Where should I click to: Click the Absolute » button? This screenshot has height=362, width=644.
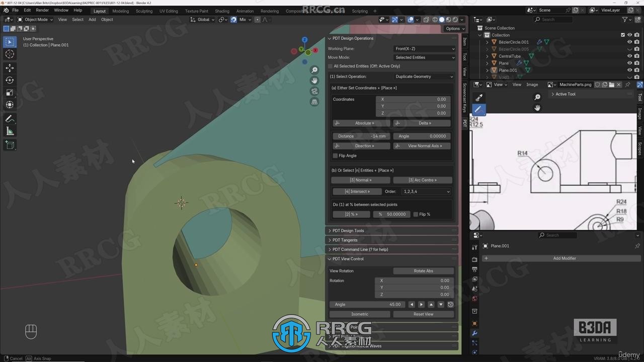coord(361,123)
